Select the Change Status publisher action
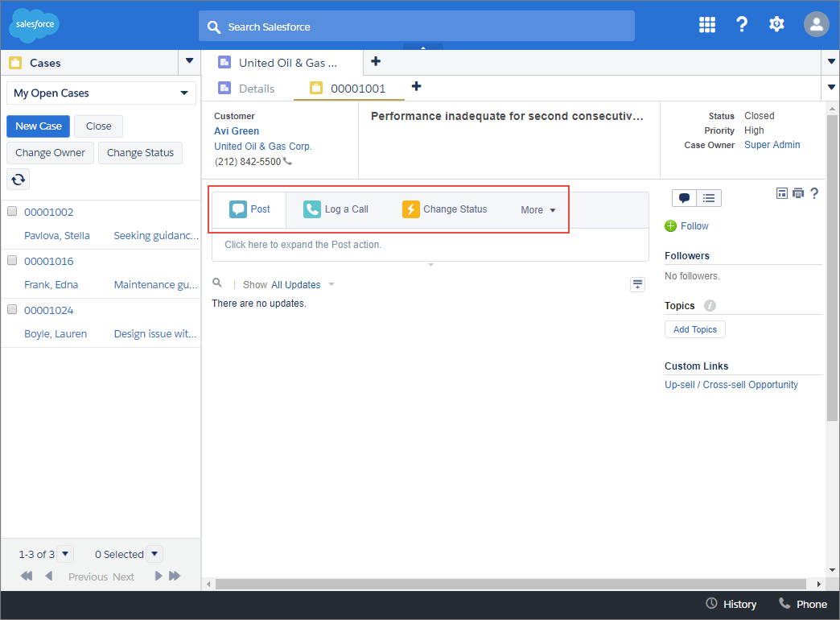 point(445,209)
